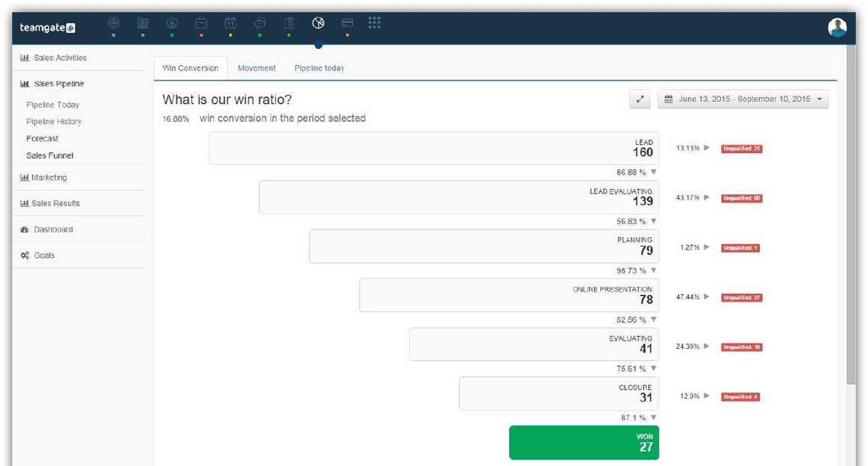Open Pipeline History in the sidebar
868x466 pixels.
(54, 122)
